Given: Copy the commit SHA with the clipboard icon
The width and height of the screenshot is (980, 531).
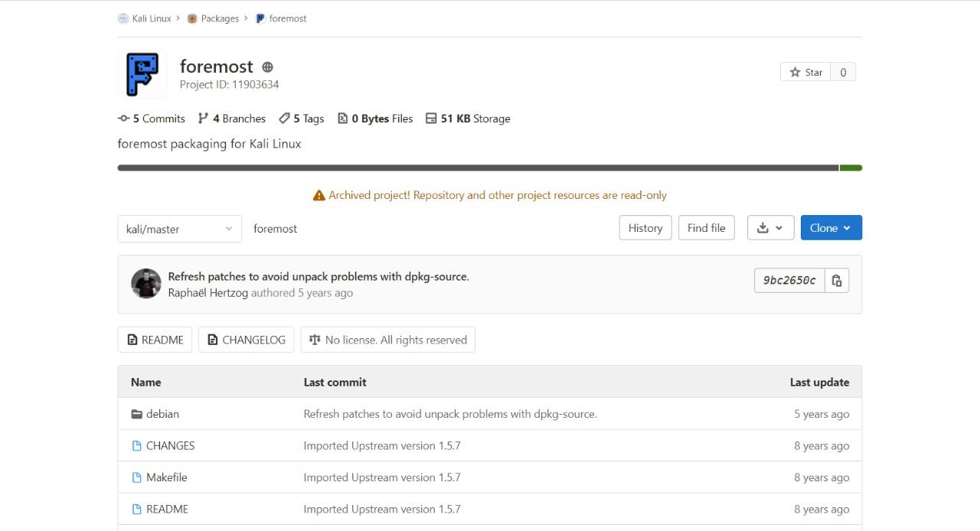Looking at the screenshot, I should pyautogui.click(x=837, y=280).
